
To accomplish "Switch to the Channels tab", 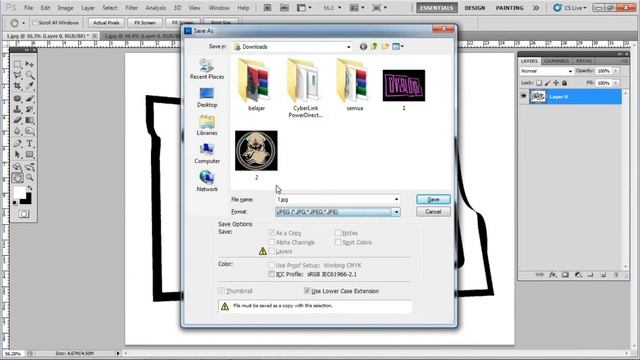I will pos(557,61).
